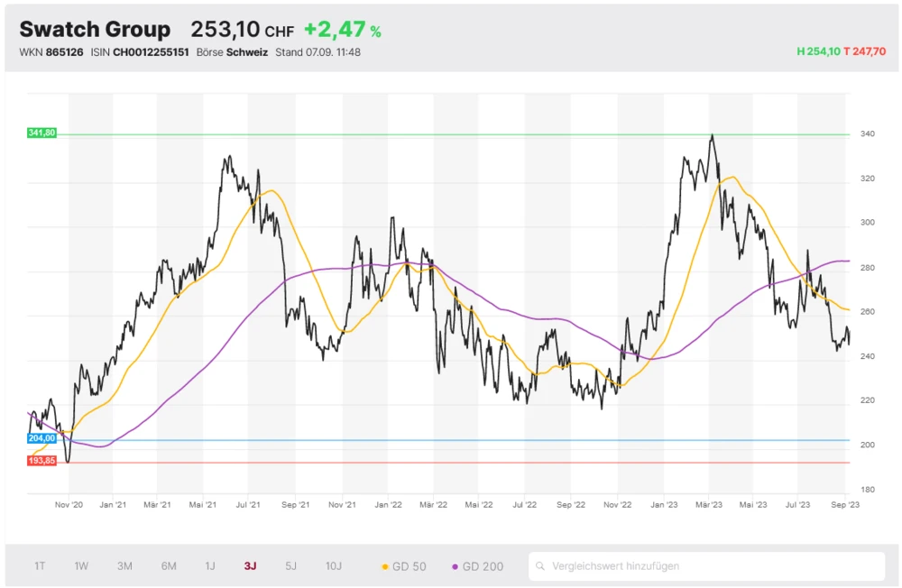Show the 3M chart period
This screenshot has width=902, height=588.
click(124, 566)
